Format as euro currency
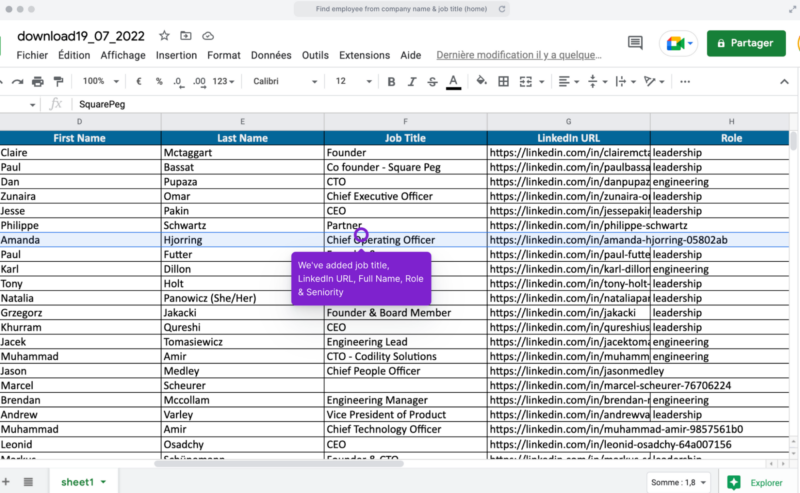Screen dimensions: 800x493 [x=139, y=82]
